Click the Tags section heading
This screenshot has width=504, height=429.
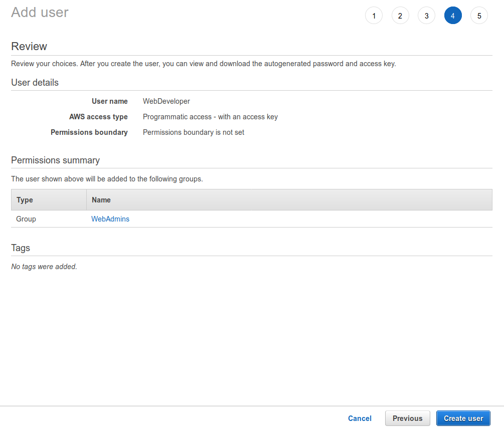[21, 248]
